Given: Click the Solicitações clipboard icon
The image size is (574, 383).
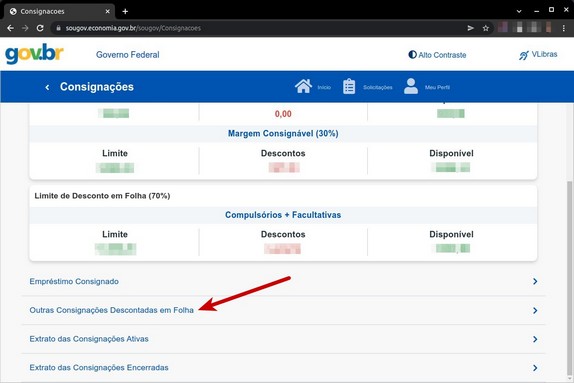Looking at the screenshot, I should click(349, 87).
